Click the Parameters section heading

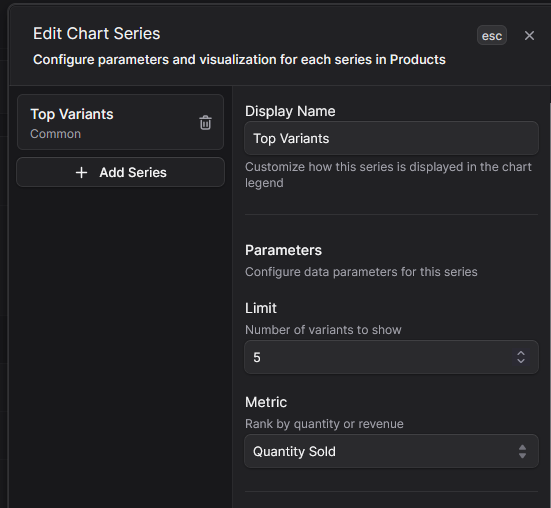283,250
